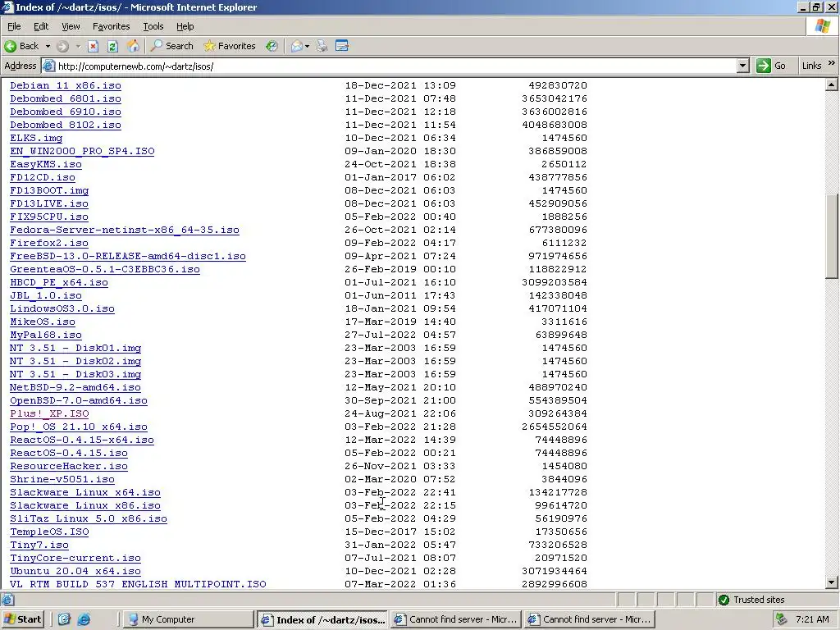Click the Windows flag logo throbber

(x=822, y=25)
